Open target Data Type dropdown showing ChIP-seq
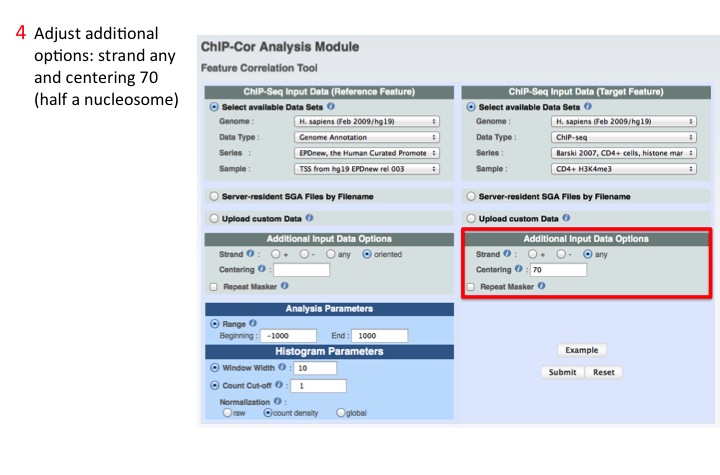Viewport: 720px width, 475px height. (623, 137)
